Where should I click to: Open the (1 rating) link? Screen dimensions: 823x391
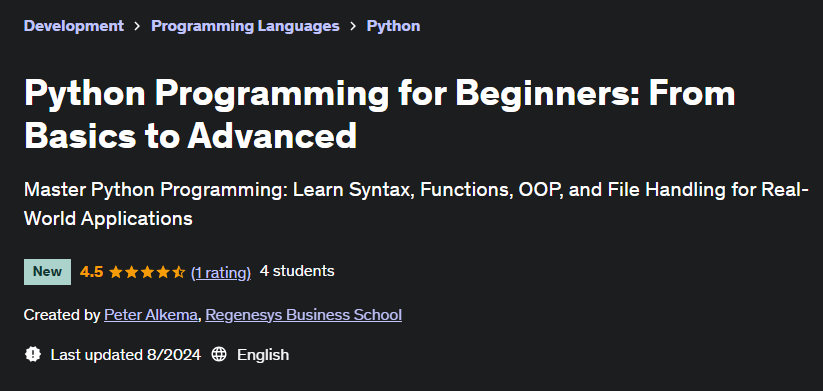221,272
